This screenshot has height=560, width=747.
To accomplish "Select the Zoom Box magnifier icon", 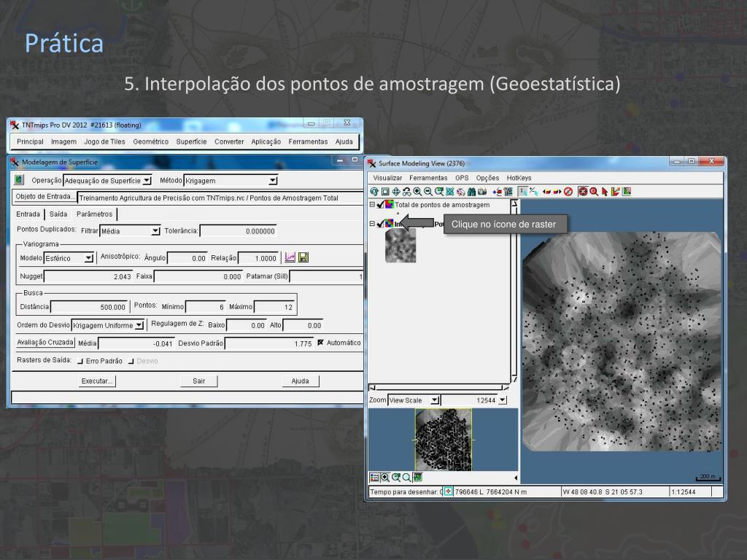I will click(x=439, y=192).
